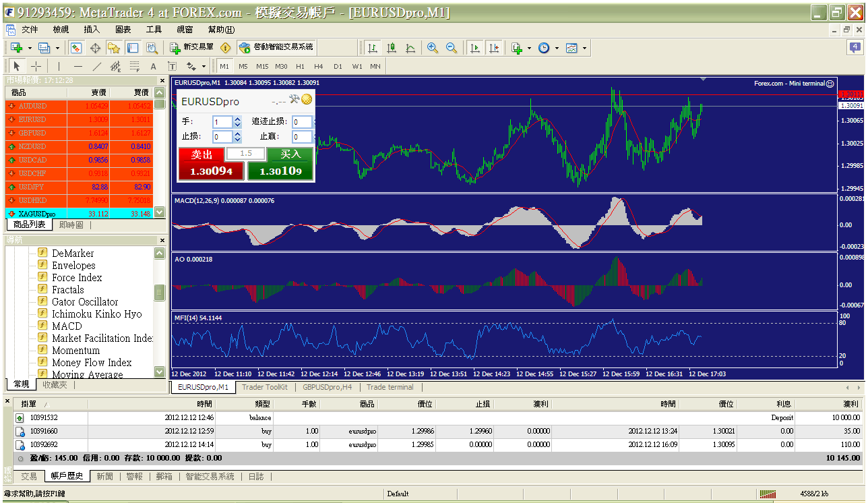Switch to the GBPUSDpro,H4 chart tab
This screenshot has width=868, height=503.
[327, 387]
